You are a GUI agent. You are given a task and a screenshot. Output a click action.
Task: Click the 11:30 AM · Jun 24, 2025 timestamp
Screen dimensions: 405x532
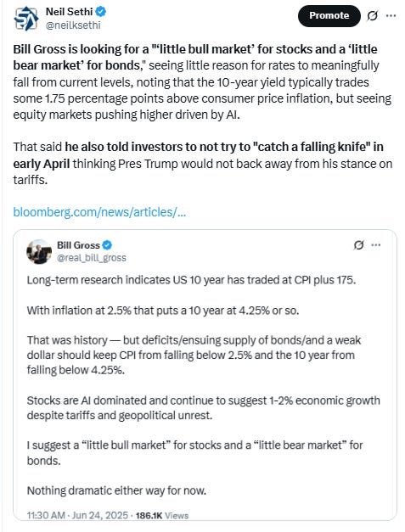coord(78,515)
